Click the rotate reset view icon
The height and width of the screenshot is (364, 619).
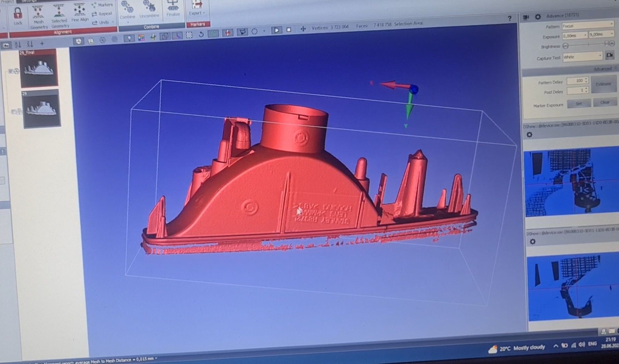[x=201, y=34]
